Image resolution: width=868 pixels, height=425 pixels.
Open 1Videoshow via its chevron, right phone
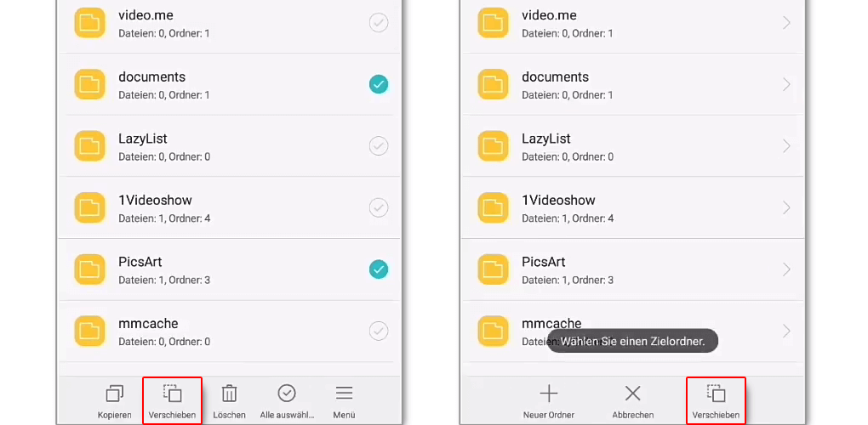click(786, 207)
